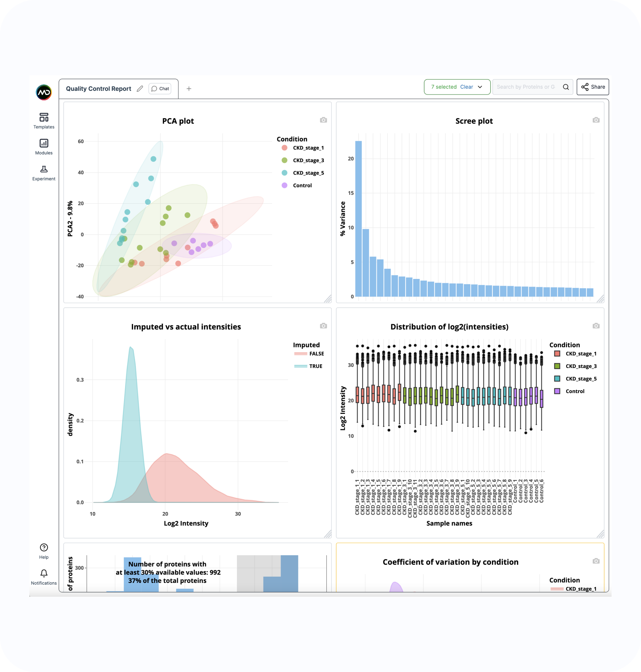Click the Scree plot title
The height and width of the screenshot is (672, 641).
pos(474,121)
